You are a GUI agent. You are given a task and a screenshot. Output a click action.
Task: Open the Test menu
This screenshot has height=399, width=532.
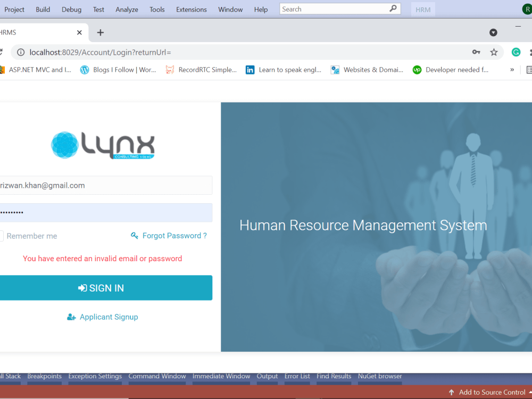(98, 10)
